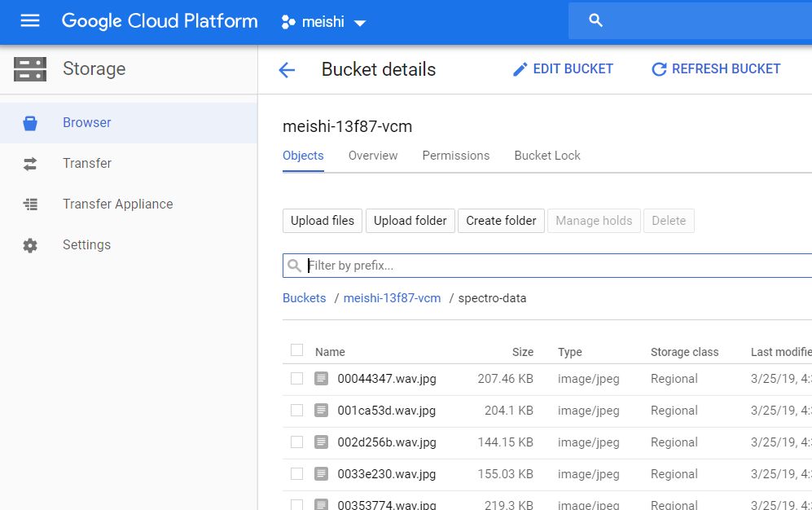Click the Storage product icon
This screenshot has width=812, height=510.
point(30,69)
